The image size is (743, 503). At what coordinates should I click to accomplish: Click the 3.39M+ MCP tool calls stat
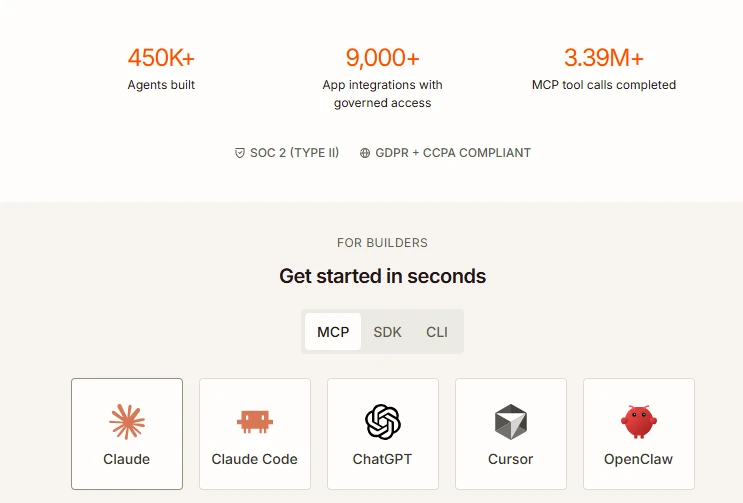pyautogui.click(x=604, y=69)
